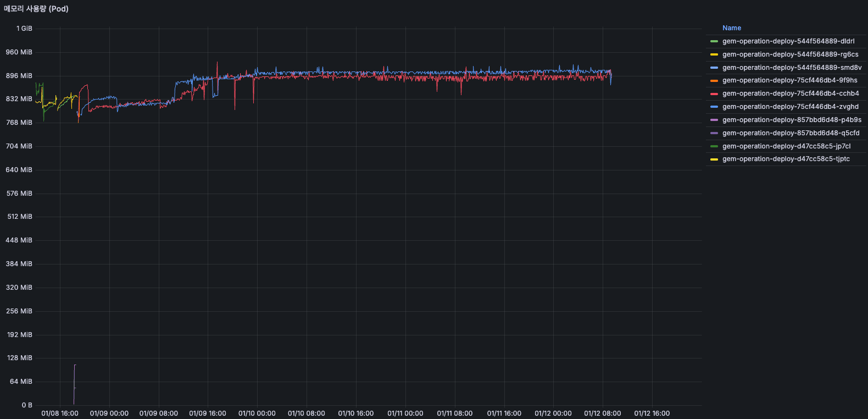Select the gem-operation-deploy-857bbd6d48-q5cfd legend item
This screenshot has height=419, width=868.
(x=791, y=133)
